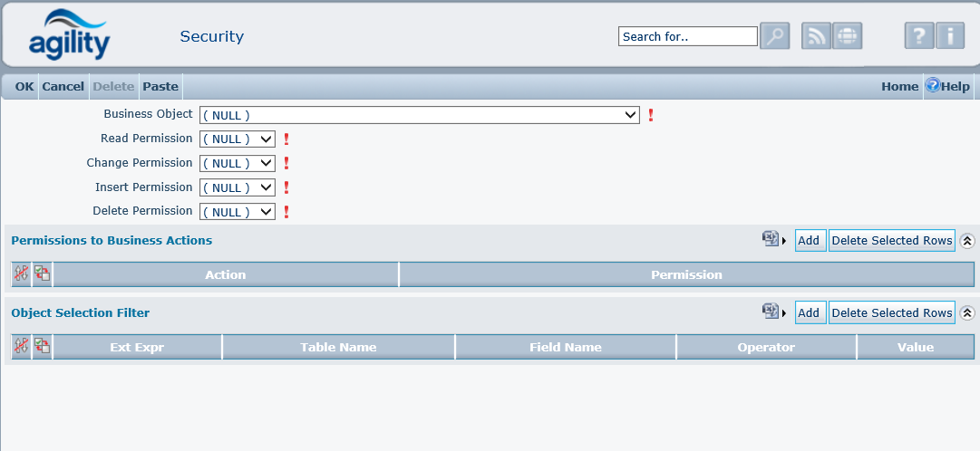Viewport: 980px width, 451px height.
Task: Open the RSS feed icon
Action: 816,36
